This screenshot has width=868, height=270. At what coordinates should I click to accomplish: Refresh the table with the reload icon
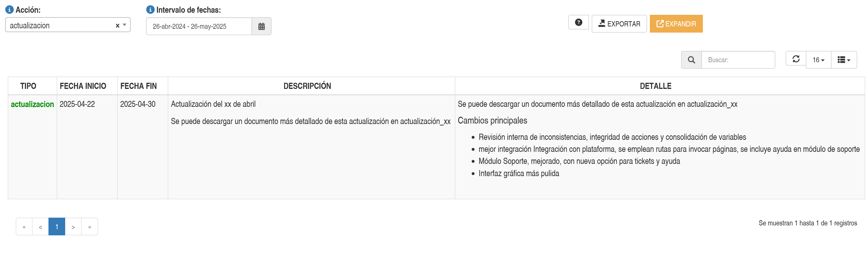pyautogui.click(x=796, y=59)
